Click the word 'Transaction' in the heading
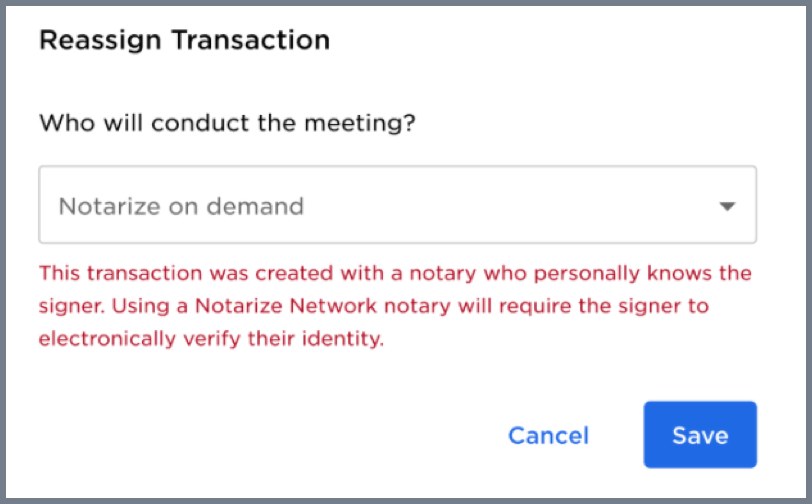 251,40
